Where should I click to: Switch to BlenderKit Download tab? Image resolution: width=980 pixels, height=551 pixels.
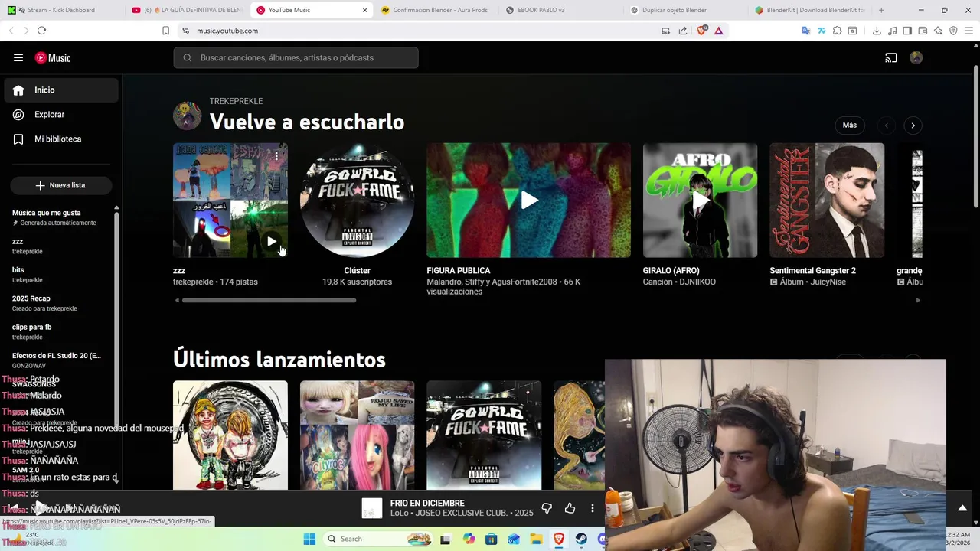pos(810,10)
